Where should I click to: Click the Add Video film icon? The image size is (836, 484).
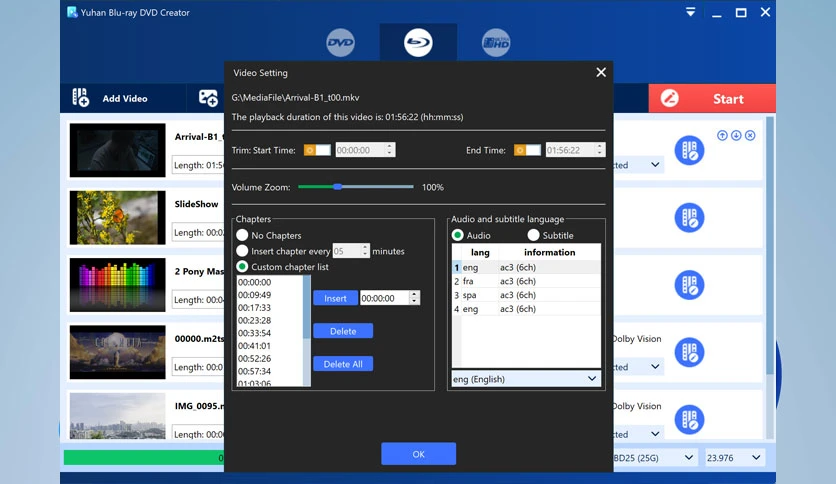[81, 98]
